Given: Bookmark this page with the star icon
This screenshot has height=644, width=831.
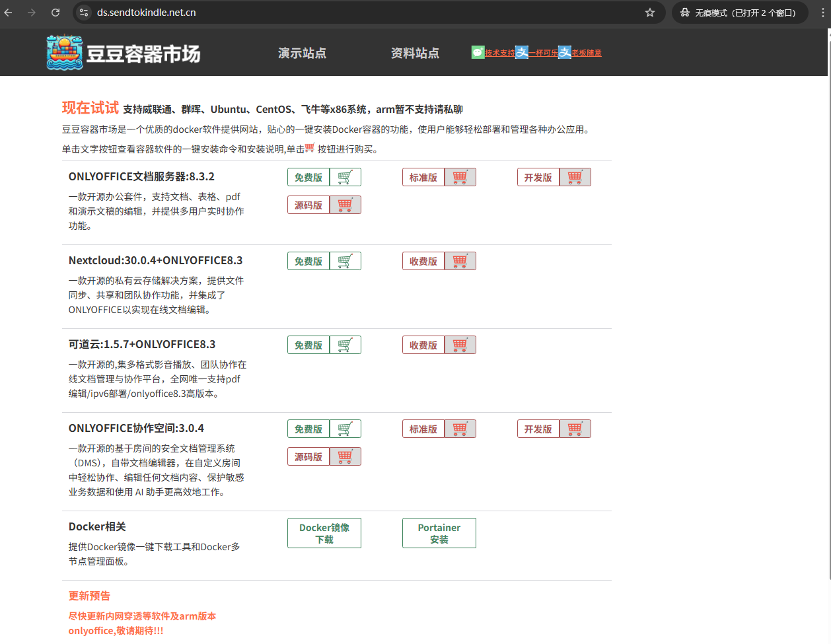Looking at the screenshot, I should tap(650, 13).
